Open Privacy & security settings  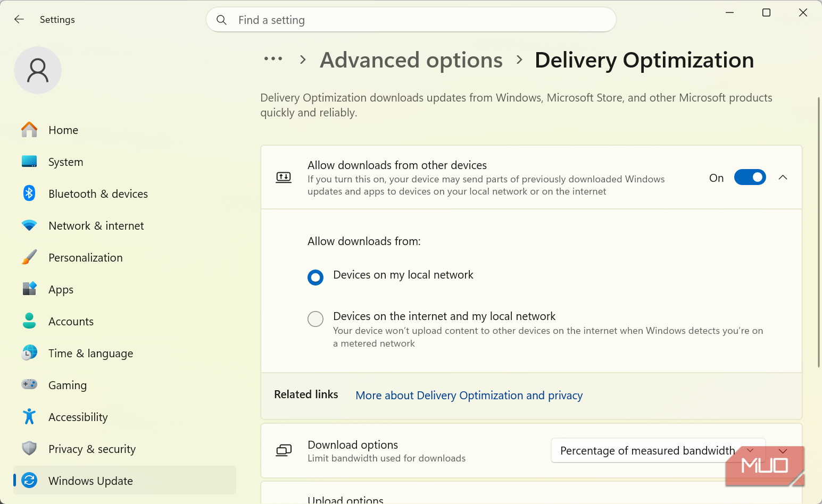125,449
